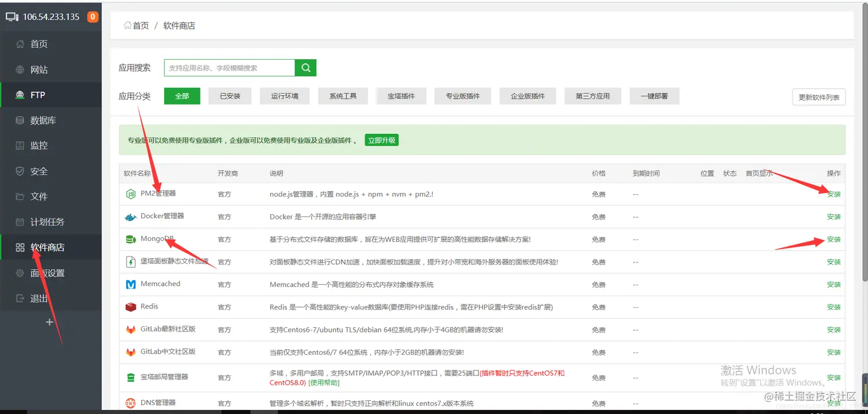Switch to the 企业版插件 category tab
The image size is (868, 414).
pos(528,96)
